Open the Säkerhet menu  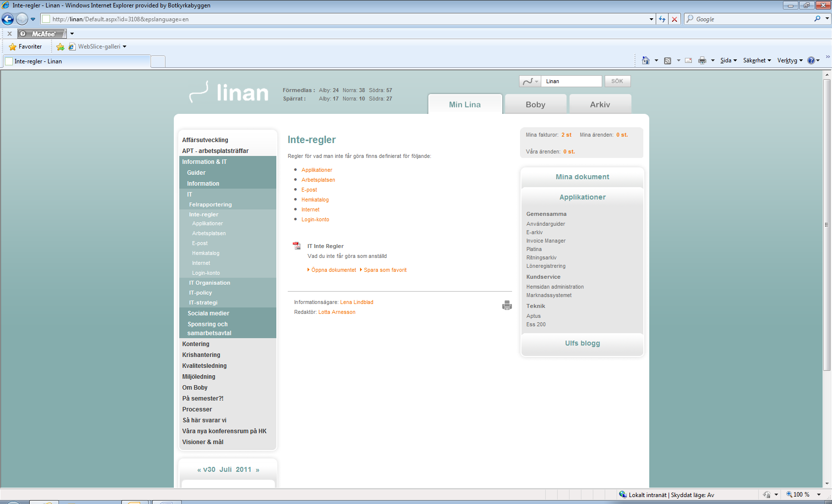[x=757, y=60]
